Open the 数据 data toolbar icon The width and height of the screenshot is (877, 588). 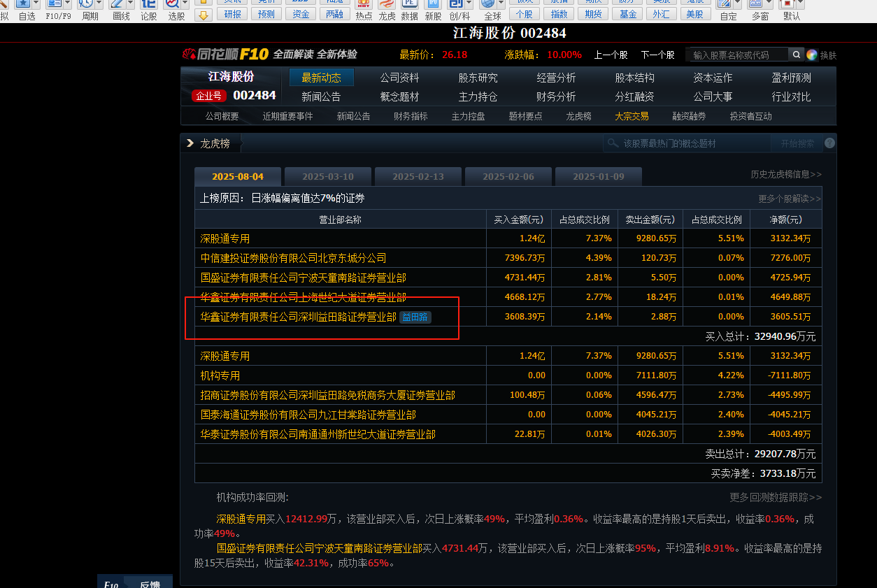pyautogui.click(x=410, y=6)
